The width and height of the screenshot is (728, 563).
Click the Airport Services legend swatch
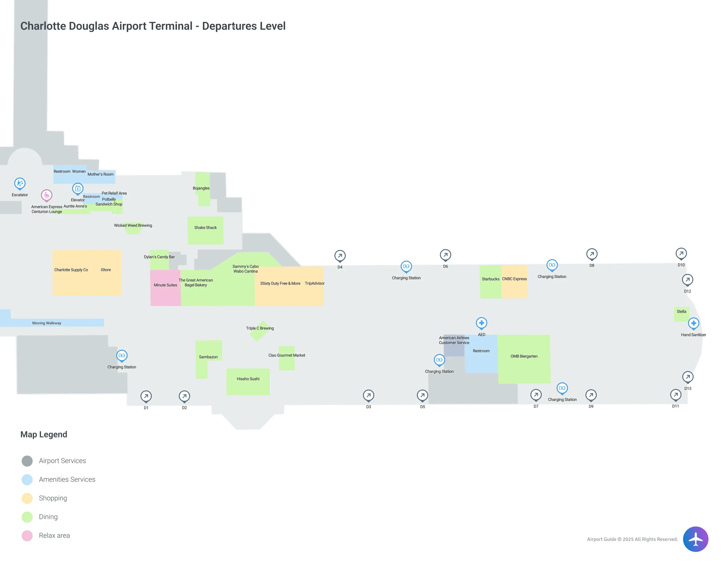(27, 461)
